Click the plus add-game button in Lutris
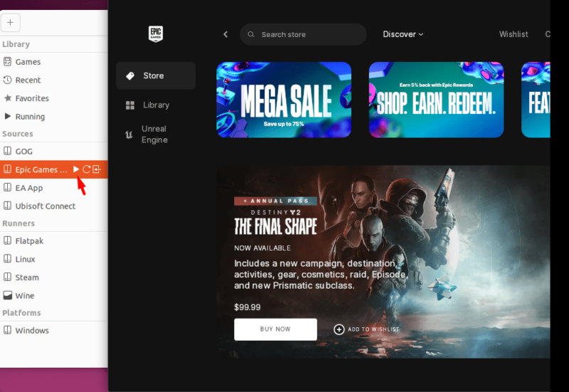 click(x=11, y=23)
